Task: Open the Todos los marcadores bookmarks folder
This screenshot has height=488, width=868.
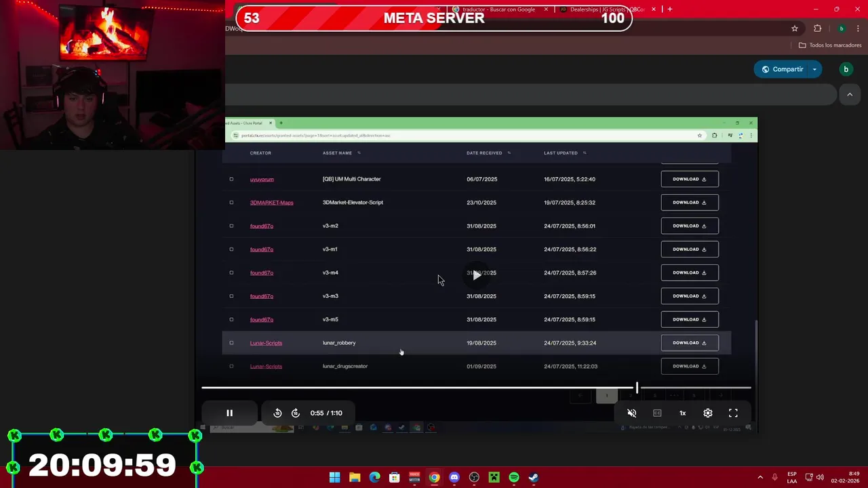Action: [830, 45]
